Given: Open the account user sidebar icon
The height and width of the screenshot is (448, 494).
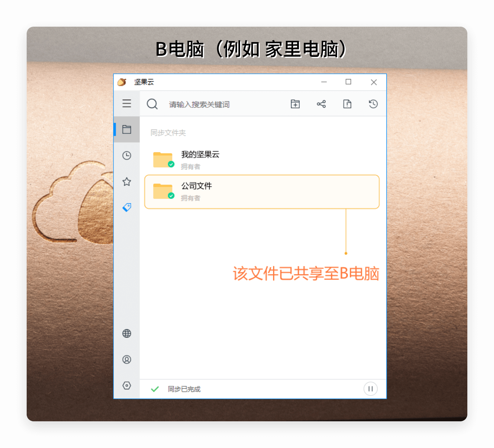Looking at the screenshot, I should 127,360.
